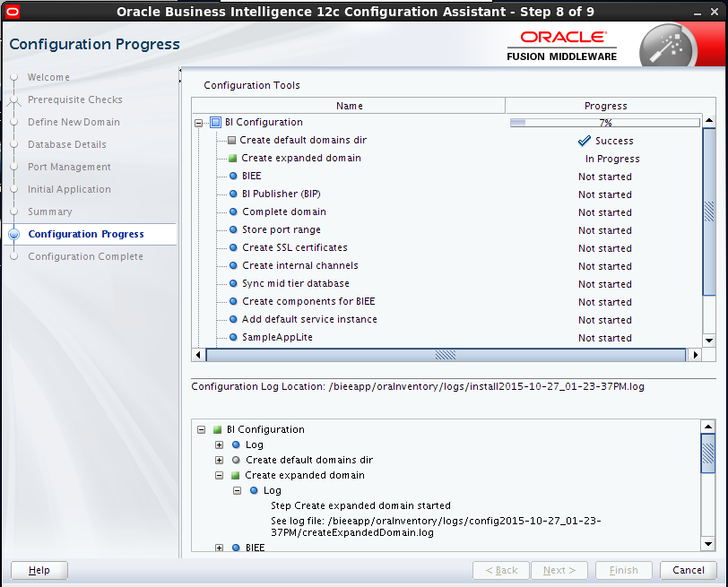728x587 pixels.
Task: Click the Progress column header
Action: click(605, 106)
